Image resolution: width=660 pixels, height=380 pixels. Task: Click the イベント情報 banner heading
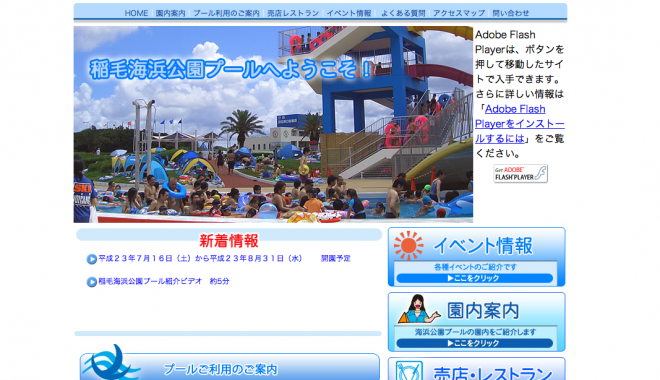483,246
